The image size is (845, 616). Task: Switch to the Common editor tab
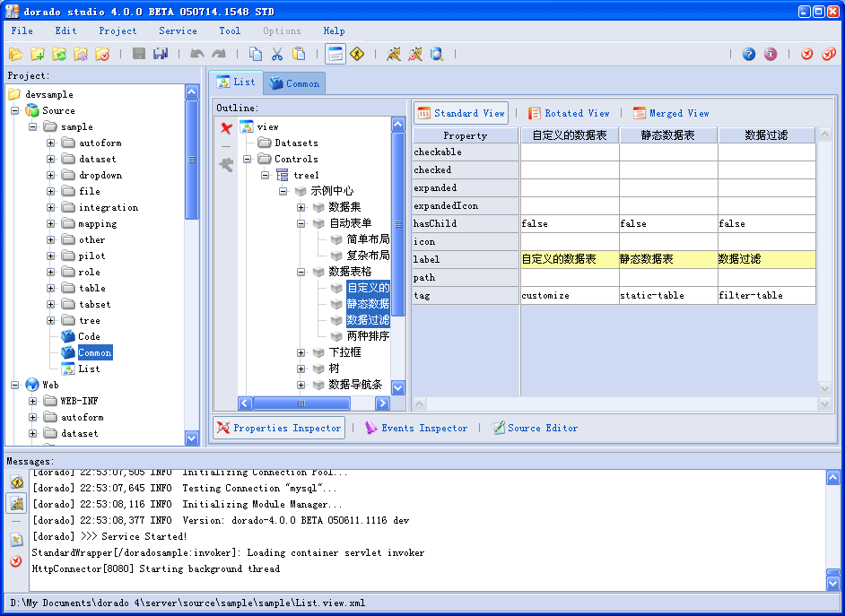coord(295,83)
